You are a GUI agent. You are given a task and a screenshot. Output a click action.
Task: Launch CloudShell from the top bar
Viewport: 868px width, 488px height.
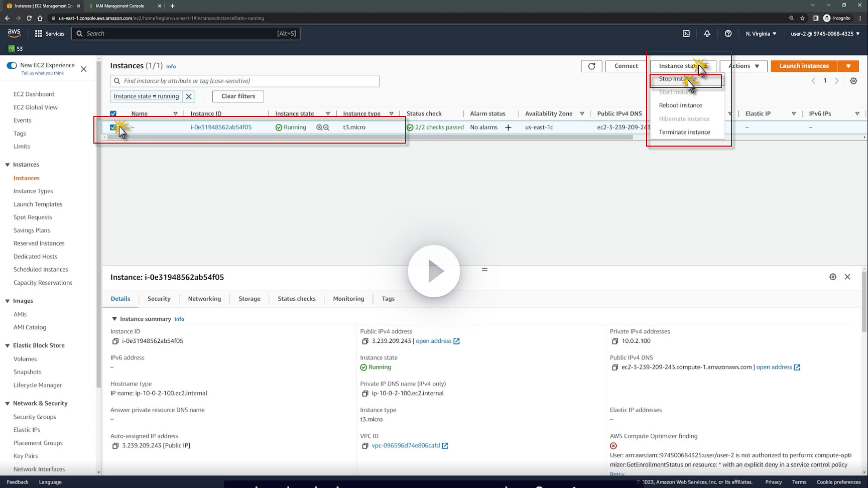pos(686,34)
